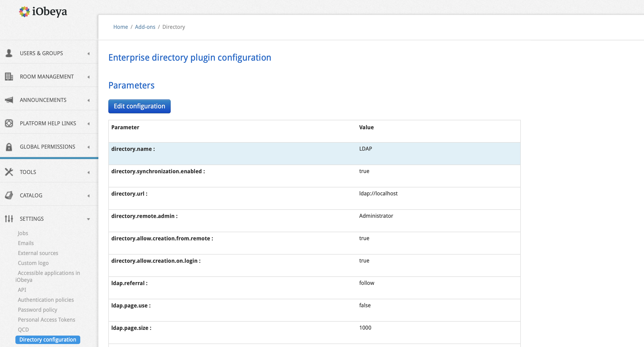Open the USERS & GROUPS menu
Screen dimensions: 644x347
(x=41, y=53)
